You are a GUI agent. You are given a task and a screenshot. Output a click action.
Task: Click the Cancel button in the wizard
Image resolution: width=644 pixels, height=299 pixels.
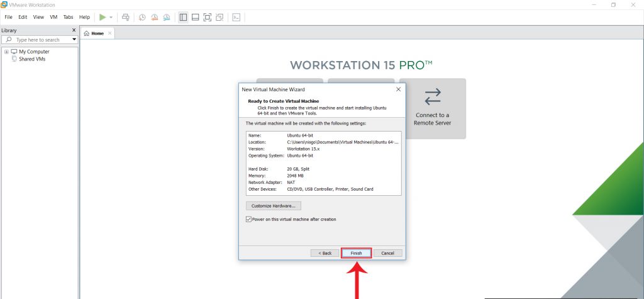point(387,253)
